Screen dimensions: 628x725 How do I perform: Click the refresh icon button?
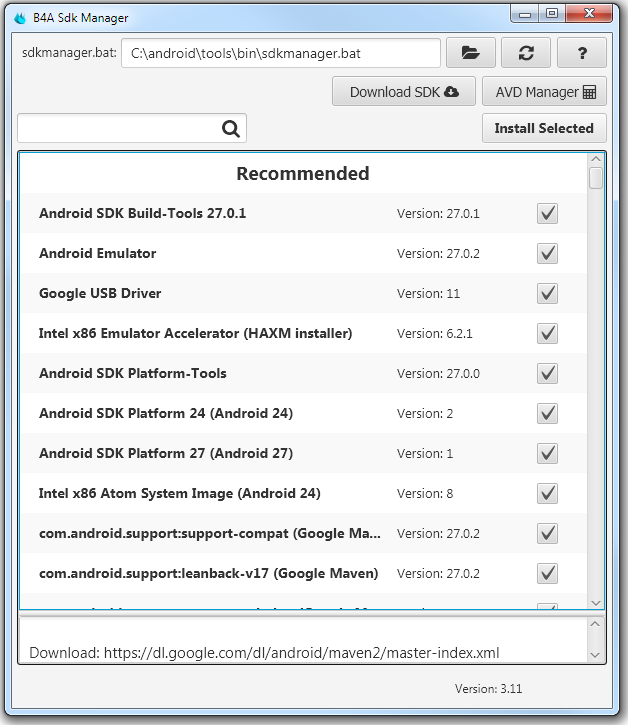(x=526, y=53)
